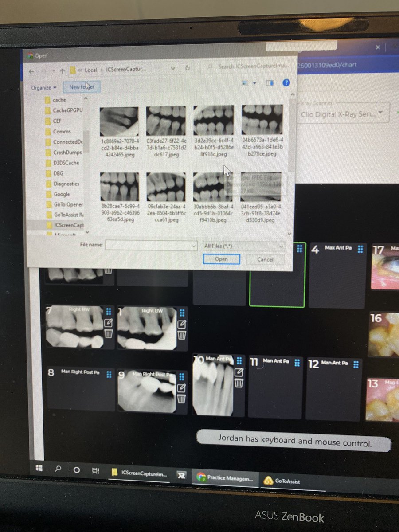The height and width of the screenshot is (532, 399).
Task: Select the CacheGPGPU folder
Action: pos(63,110)
